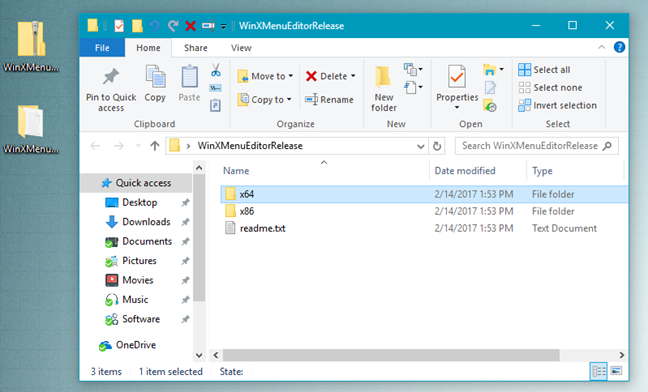This screenshot has height=392, width=648.
Task: Click the Refresh icon beside address bar
Action: pos(437,146)
